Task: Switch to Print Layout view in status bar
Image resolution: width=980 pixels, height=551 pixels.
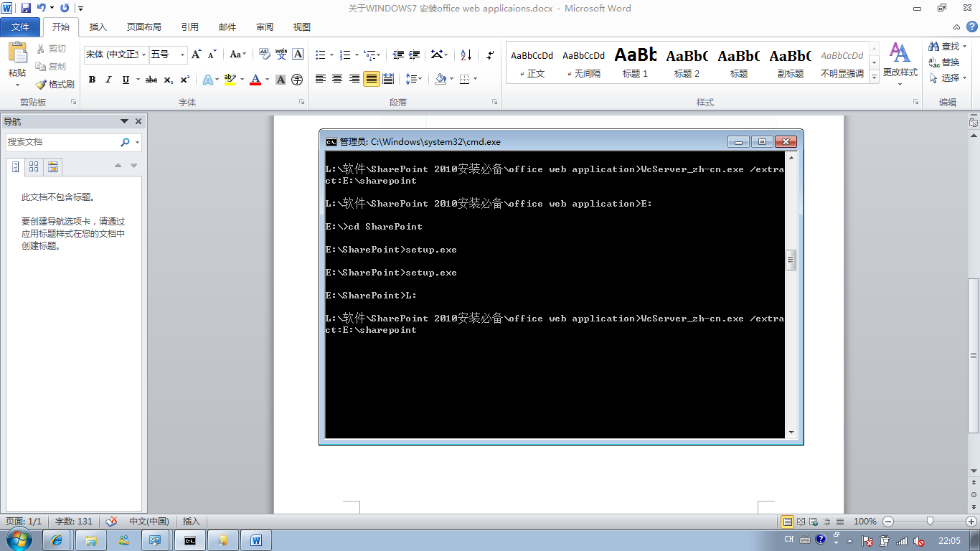Action: click(x=788, y=522)
